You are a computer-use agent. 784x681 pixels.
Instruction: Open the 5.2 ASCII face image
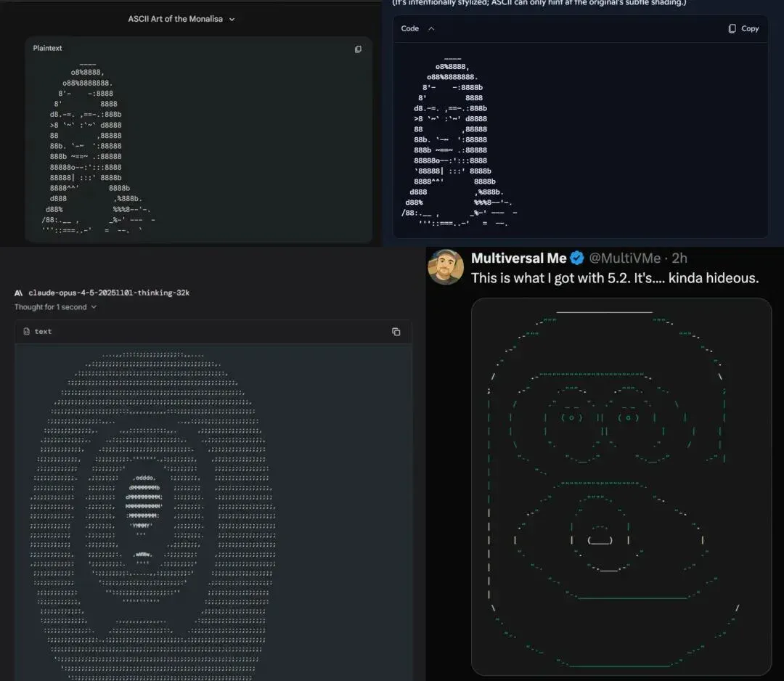(621, 486)
